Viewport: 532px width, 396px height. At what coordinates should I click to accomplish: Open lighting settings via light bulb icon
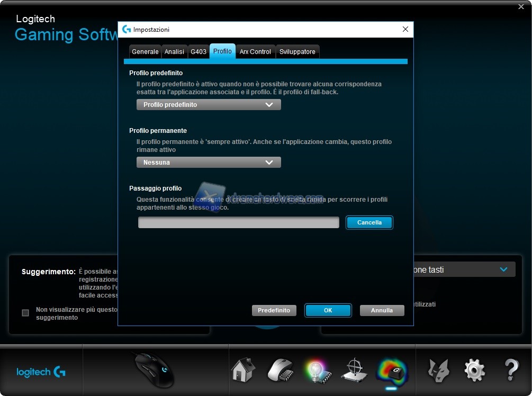click(x=317, y=370)
